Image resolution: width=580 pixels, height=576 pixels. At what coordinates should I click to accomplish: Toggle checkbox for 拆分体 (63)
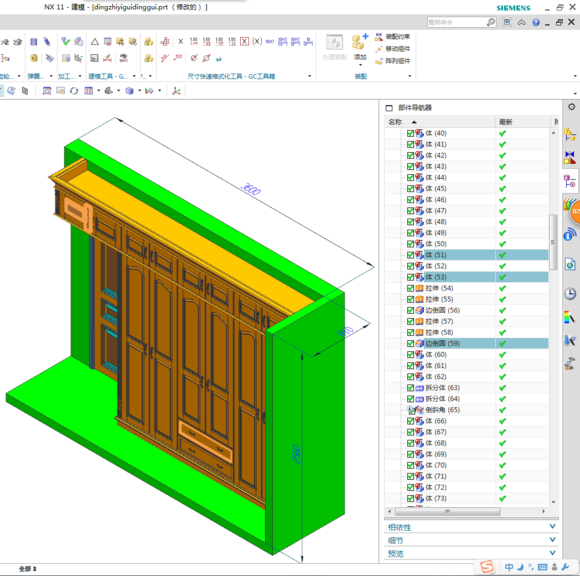coord(410,388)
